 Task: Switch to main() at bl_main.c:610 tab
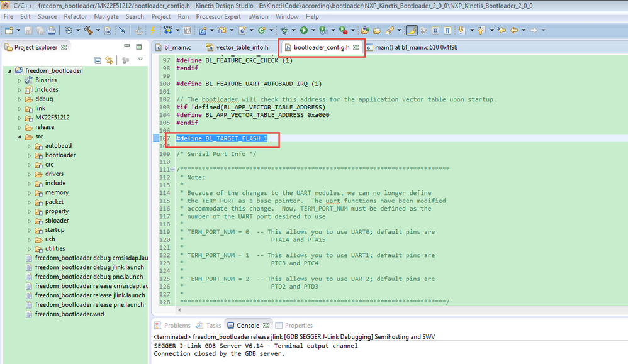(x=412, y=47)
